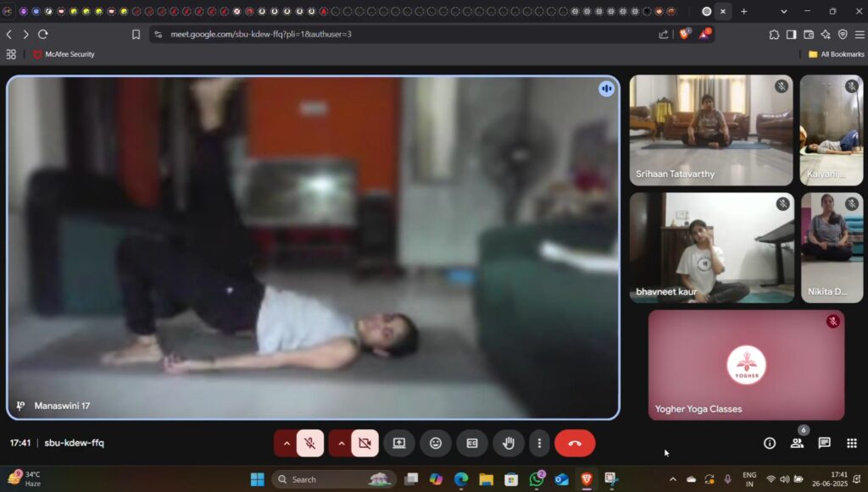Expand video settings arrow beside camera
The width and height of the screenshot is (868, 492).
[341, 443]
